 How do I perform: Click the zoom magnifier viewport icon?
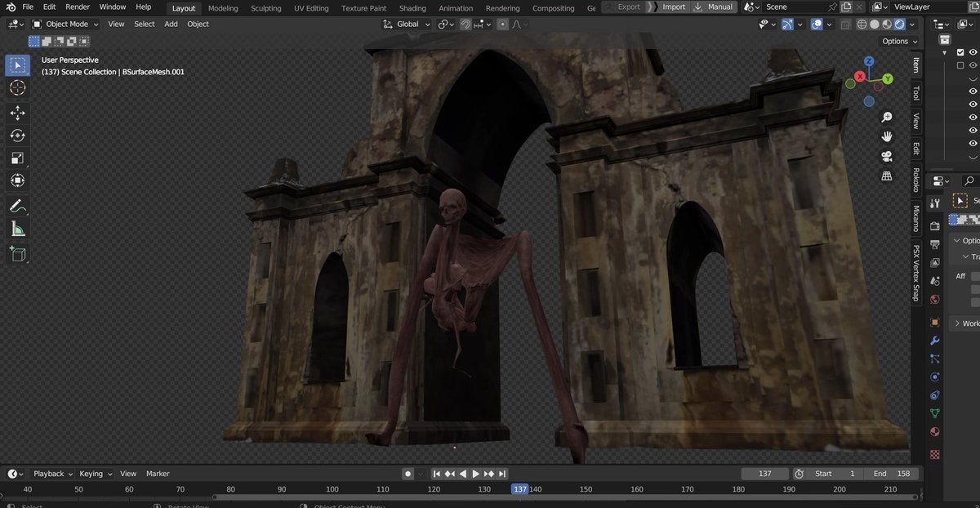tap(887, 117)
